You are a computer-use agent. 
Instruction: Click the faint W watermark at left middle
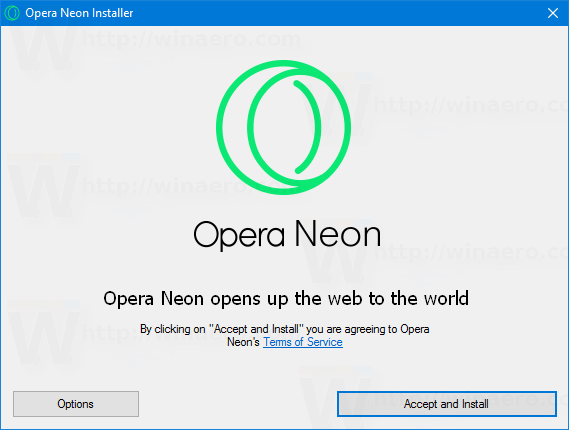tap(44, 191)
